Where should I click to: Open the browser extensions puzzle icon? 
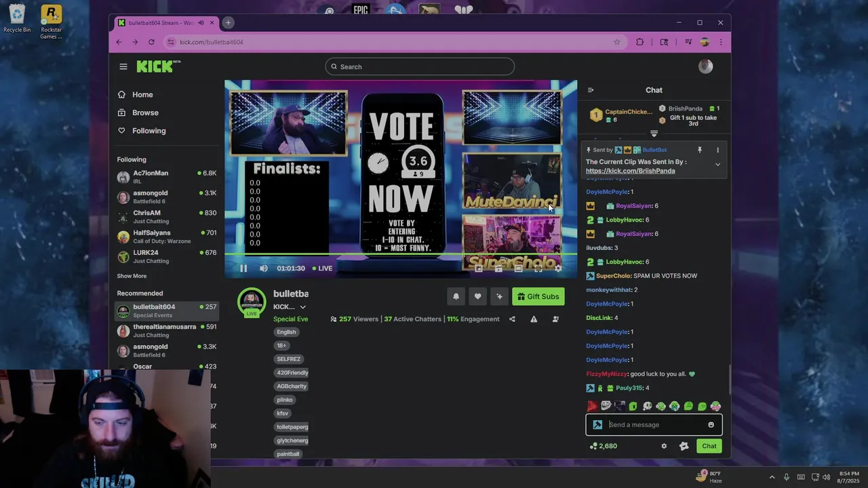coord(639,42)
